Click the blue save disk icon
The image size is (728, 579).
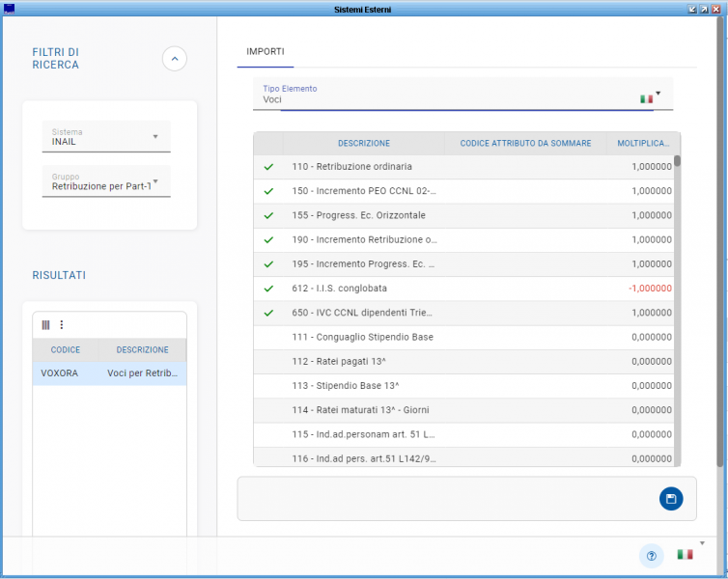pos(671,498)
